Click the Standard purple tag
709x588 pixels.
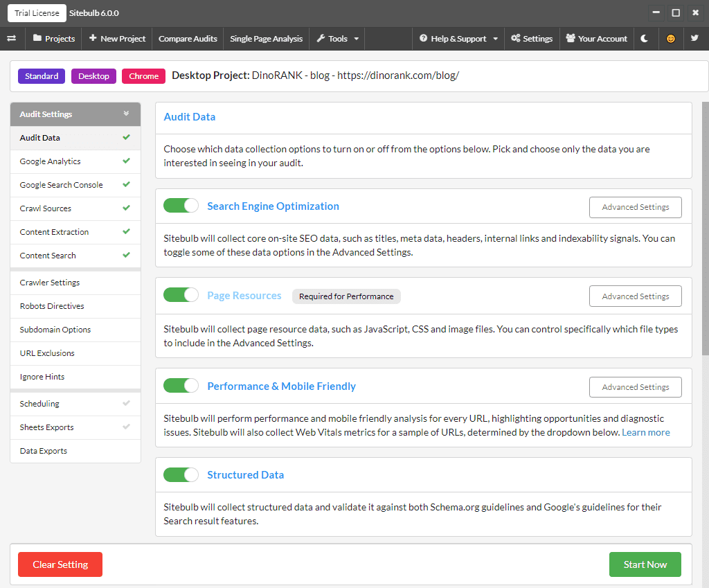click(42, 76)
